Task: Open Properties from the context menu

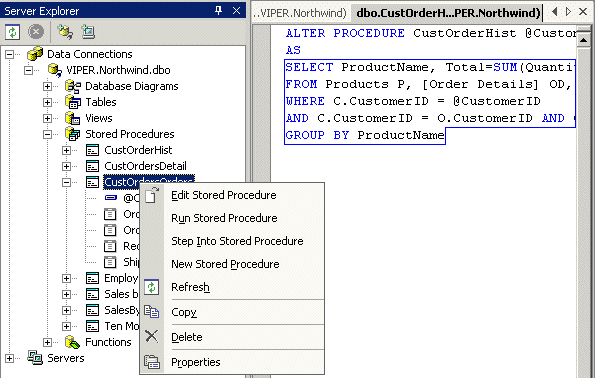Action: coord(232,362)
